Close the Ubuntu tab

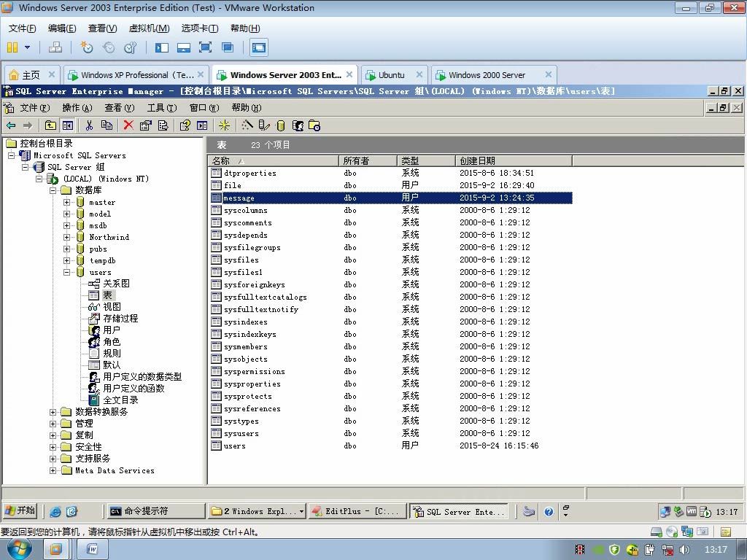click(419, 74)
